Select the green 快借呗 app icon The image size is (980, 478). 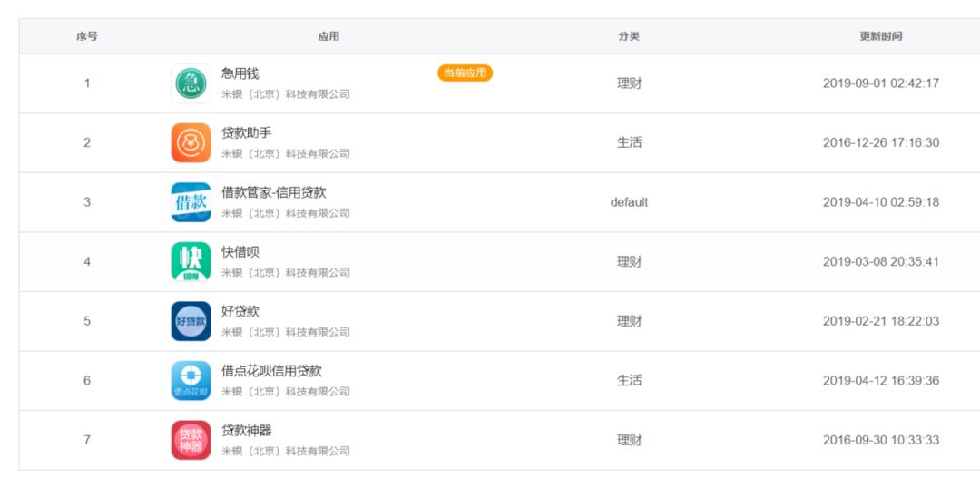click(191, 261)
